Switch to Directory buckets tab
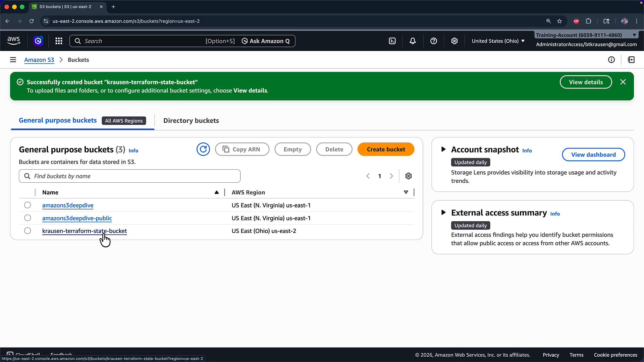 [x=191, y=121]
